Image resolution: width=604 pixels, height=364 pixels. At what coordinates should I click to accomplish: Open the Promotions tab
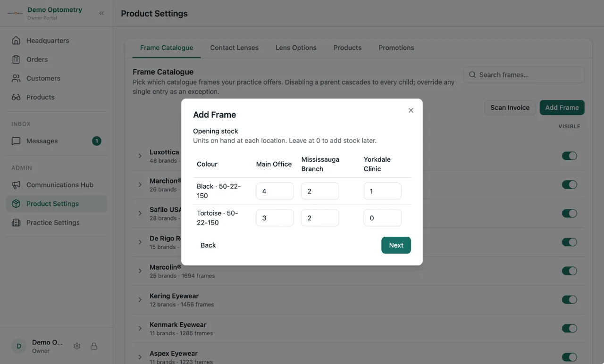[396, 48]
